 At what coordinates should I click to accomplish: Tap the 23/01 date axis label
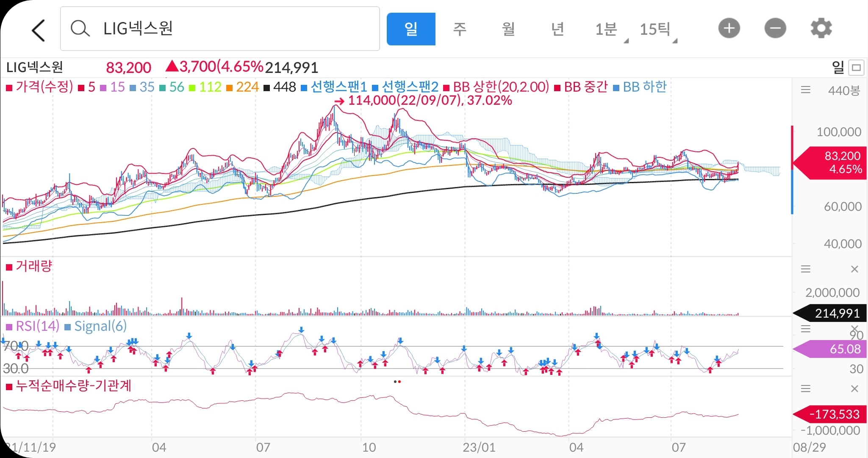(479, 447)
